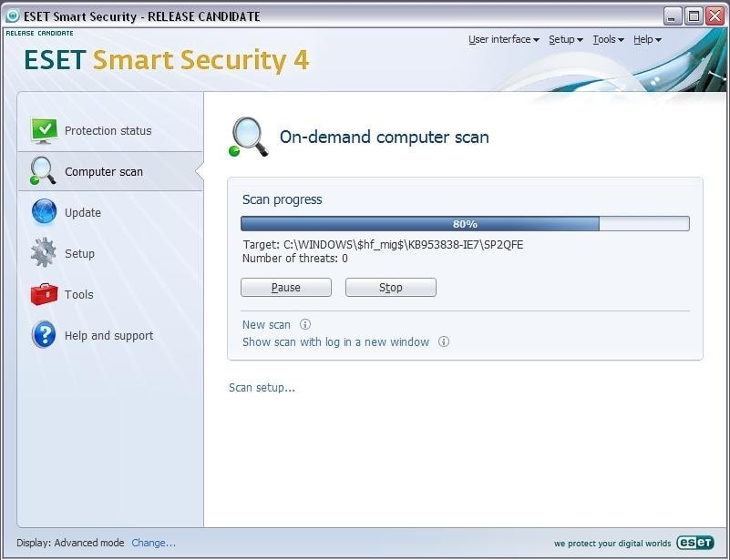
Task: Click the Help and support question mark icon
Action: click(45, 334)
